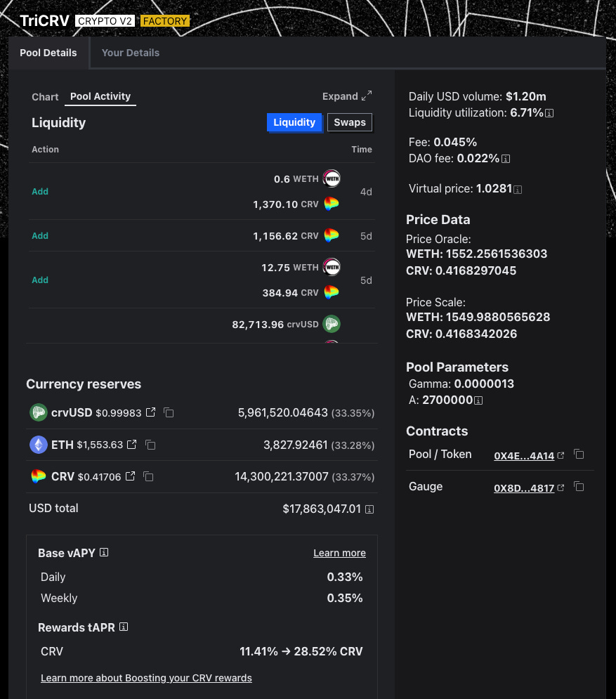Click the TriCRV pool title
This screenshot has height=699, width=616.
(x=44, y=20)
